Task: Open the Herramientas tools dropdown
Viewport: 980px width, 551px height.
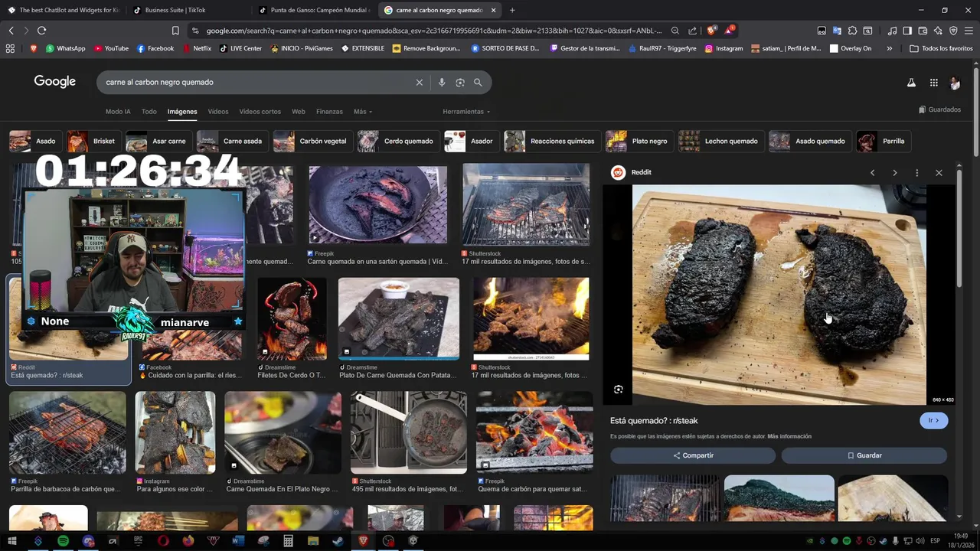Action: [x=465, y=112]
